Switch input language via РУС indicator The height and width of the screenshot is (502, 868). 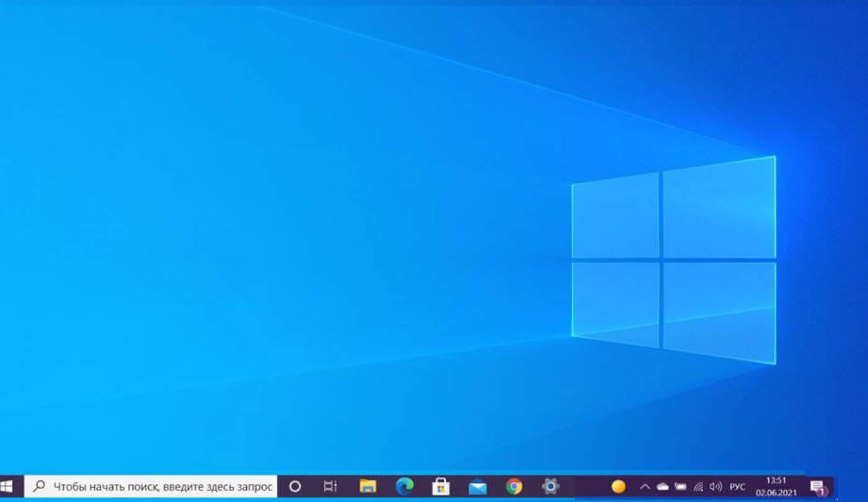pos(737,487)
